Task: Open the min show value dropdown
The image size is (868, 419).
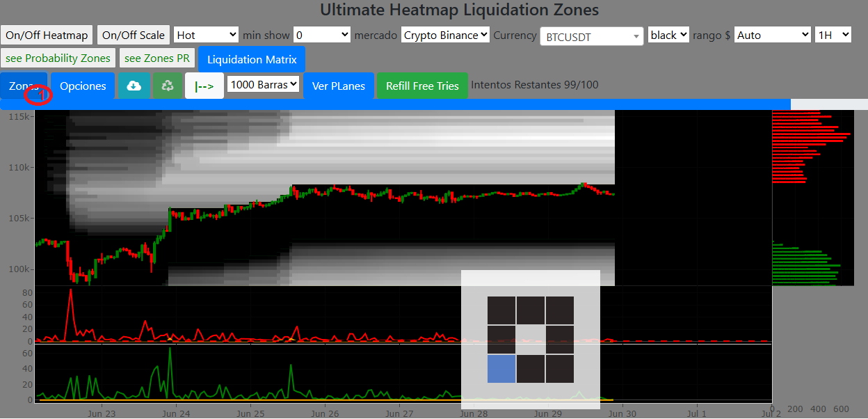Action: (x=321, y=35)
